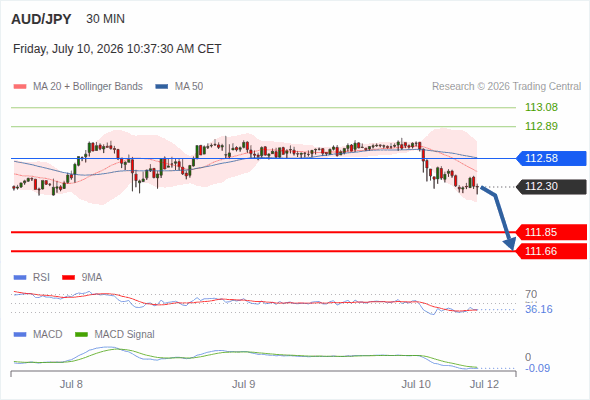
Task: Click the MA 50 legend color swatch
Action: click(x=162, y=87)
